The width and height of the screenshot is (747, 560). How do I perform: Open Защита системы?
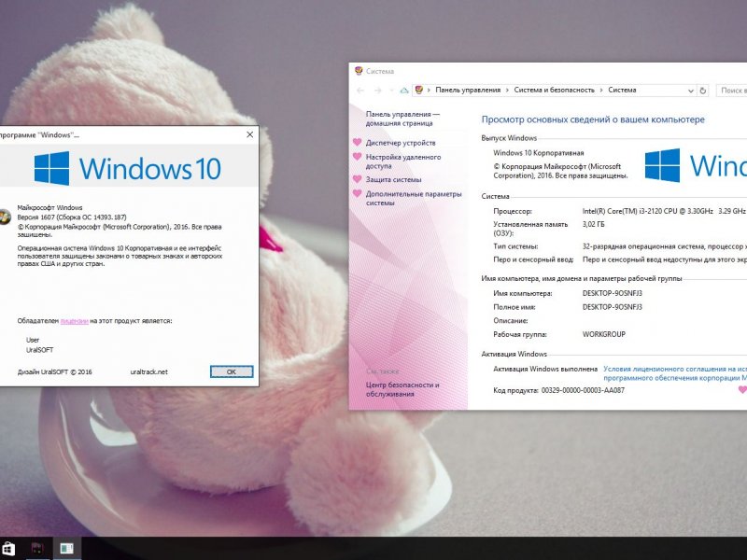[393, 179]
